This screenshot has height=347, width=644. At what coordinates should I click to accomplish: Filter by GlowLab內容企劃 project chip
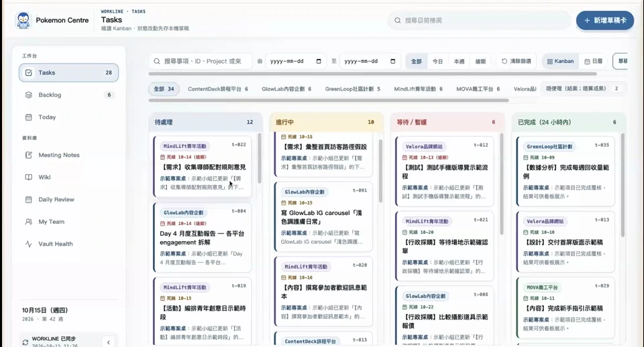[286, 88]
